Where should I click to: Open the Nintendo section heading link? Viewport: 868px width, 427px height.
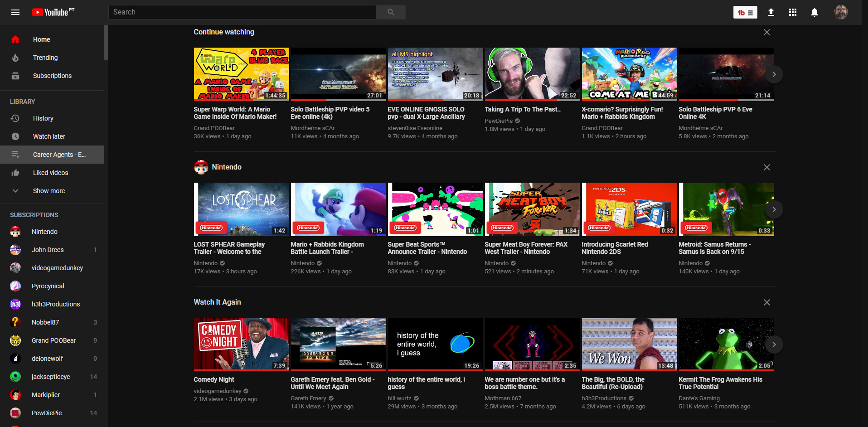227,167
